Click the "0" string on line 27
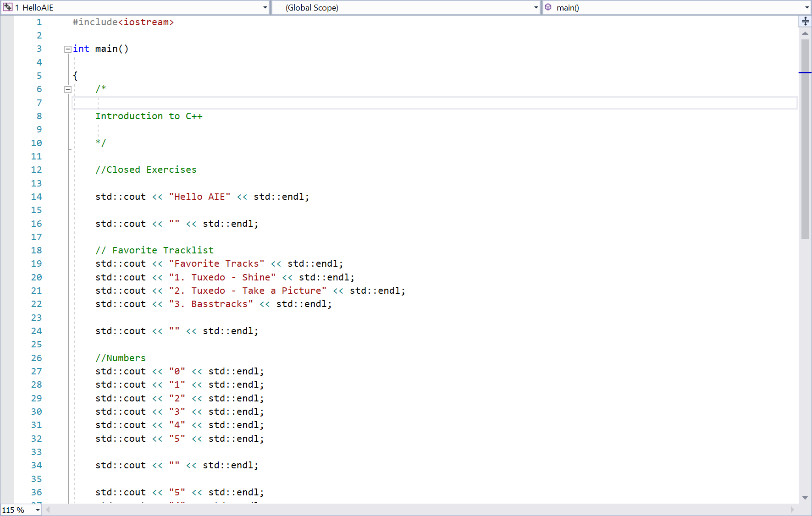812x516 pixels. point(177,371)
